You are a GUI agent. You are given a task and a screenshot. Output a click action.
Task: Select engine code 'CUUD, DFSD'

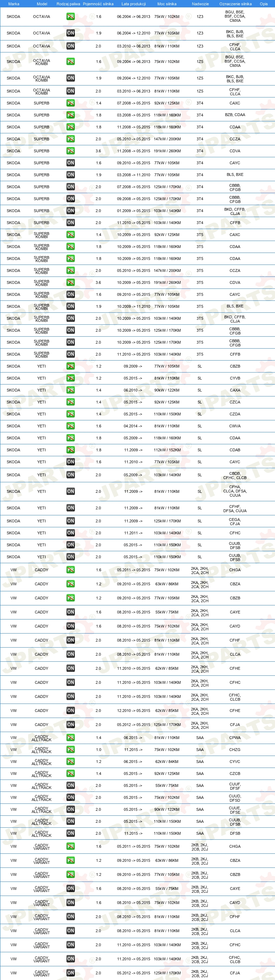[x=235, y=798]
